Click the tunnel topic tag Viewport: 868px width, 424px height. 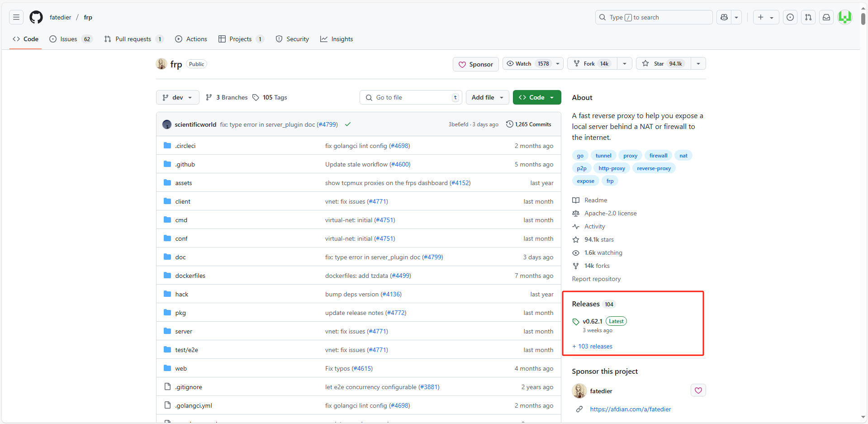(603, 156)
